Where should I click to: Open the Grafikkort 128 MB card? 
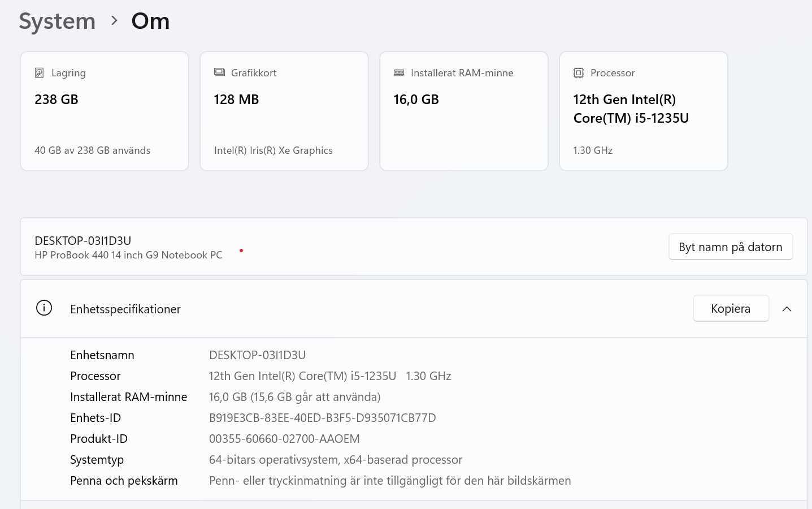point(284,111)
